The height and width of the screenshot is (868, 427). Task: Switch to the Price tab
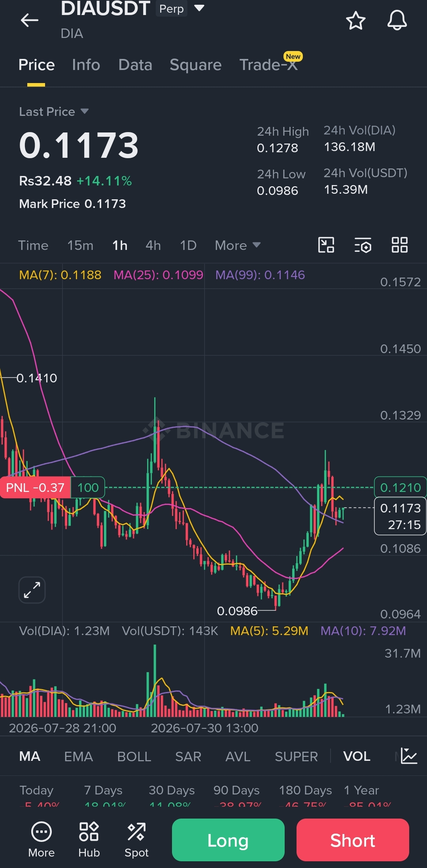pyautogui.click(x=36, y=65)
